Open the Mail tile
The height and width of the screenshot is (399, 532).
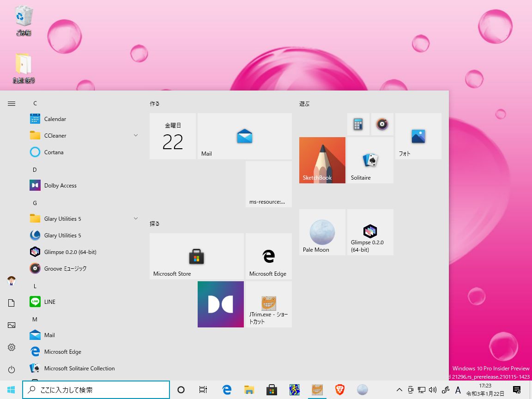coord(245,136)
